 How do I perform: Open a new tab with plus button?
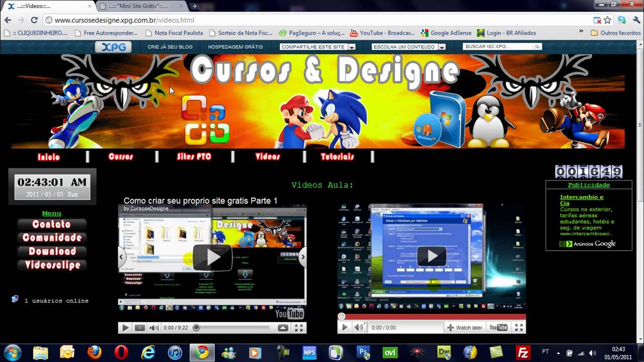click(x=195, y=6)
